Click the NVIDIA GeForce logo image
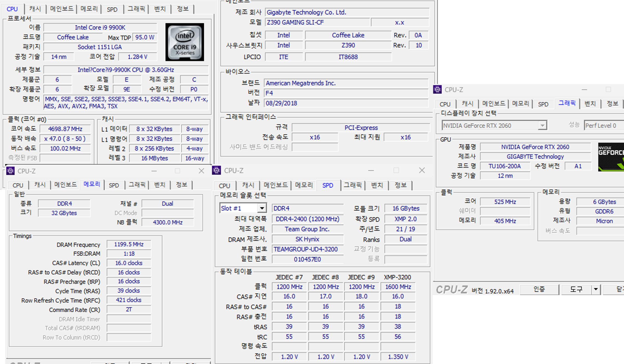This screenshot has width=624, height=364. [x=611, y=157]
